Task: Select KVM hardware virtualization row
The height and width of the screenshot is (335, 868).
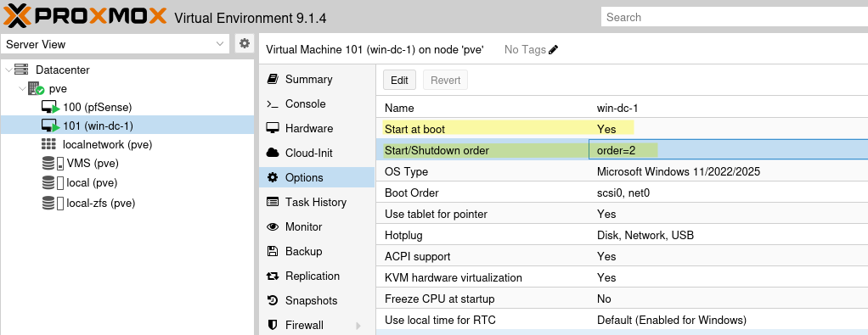Action: (622, 277)
